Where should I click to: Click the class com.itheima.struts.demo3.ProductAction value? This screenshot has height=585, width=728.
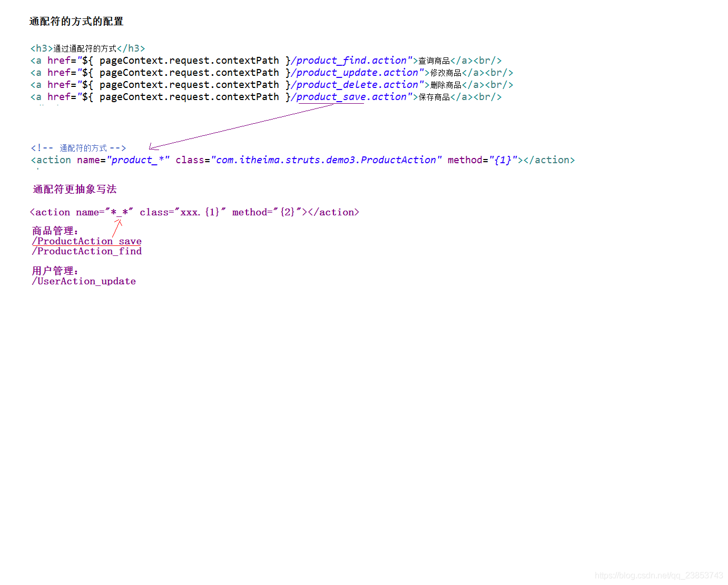pyautogui.click(x=326, y=160)
